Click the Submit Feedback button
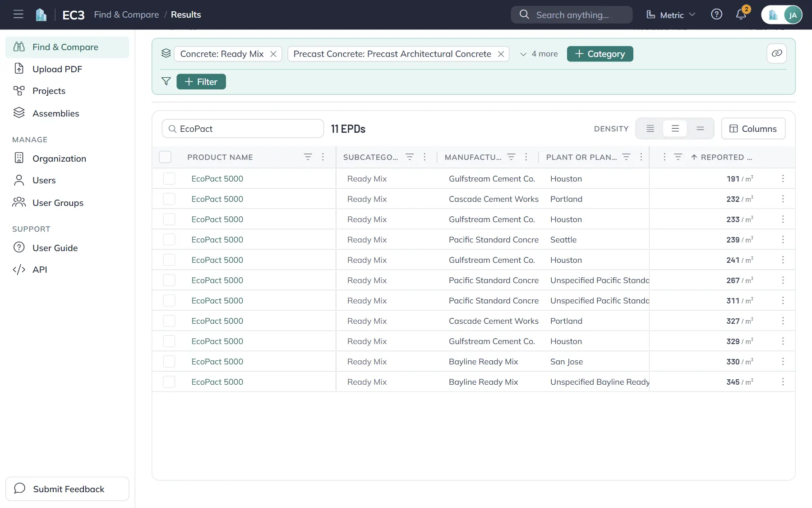812x508 pixels. click(67, 489)
